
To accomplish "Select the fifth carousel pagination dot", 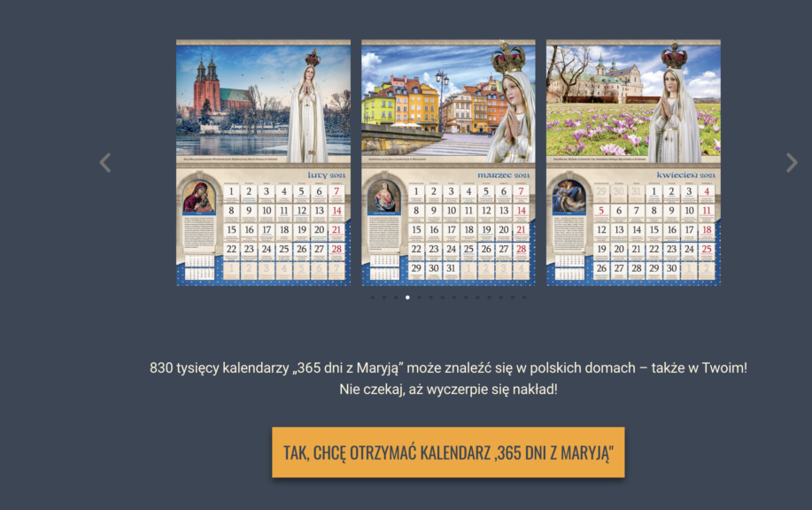I will point(419,297).
